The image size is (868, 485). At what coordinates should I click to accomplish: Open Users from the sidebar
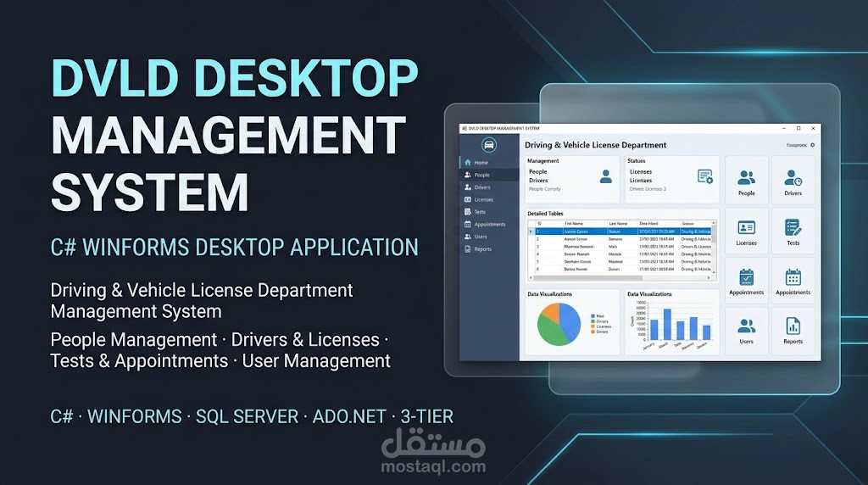pos(489,237)
